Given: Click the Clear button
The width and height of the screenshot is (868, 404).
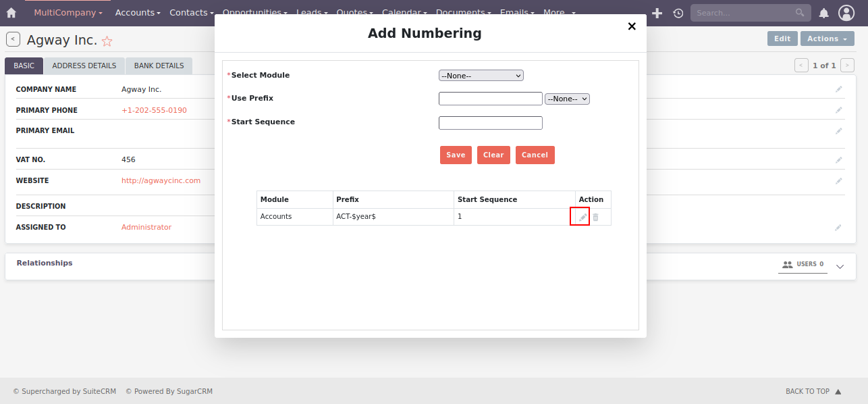Looking at the screenshot, I should [493, 155].
